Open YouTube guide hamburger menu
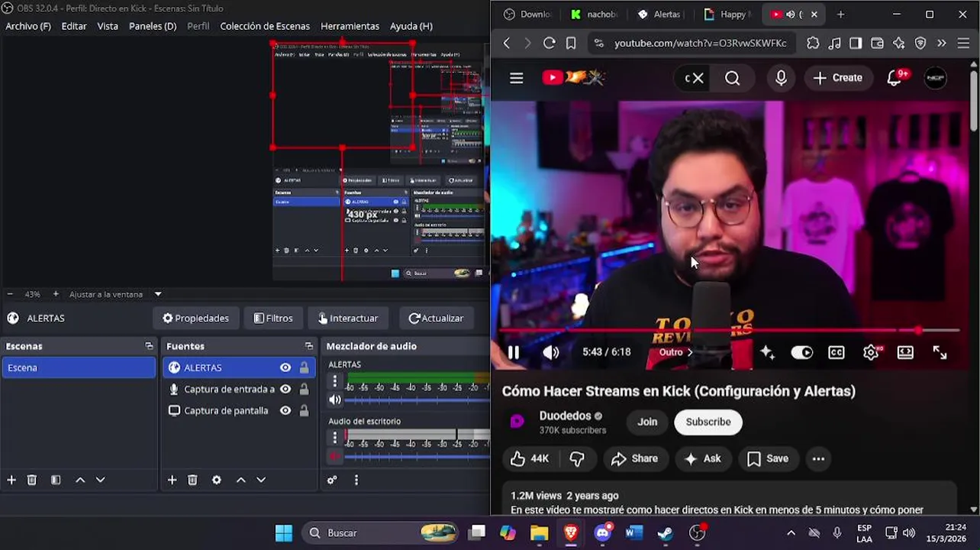Viewport: 980px width, 550px height. click(x=517, y=78)
